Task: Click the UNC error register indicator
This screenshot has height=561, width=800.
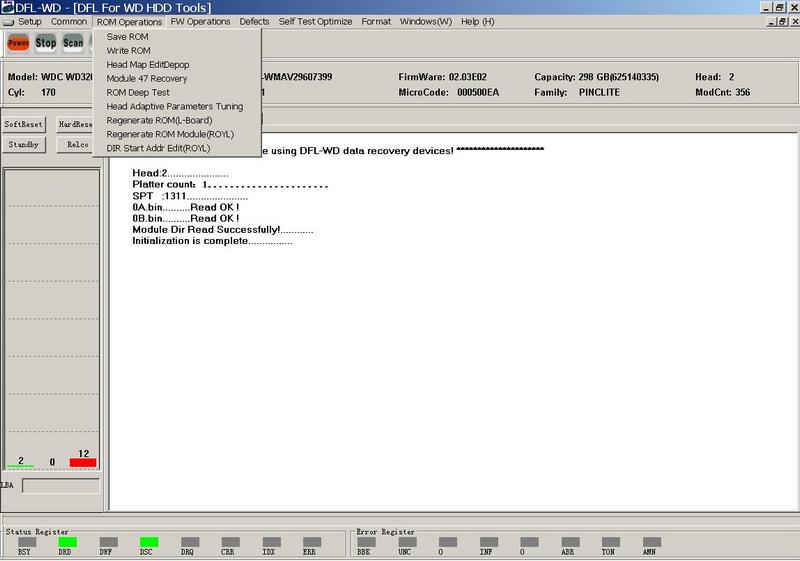Action: pyautogui.click(x=407, y=542)
